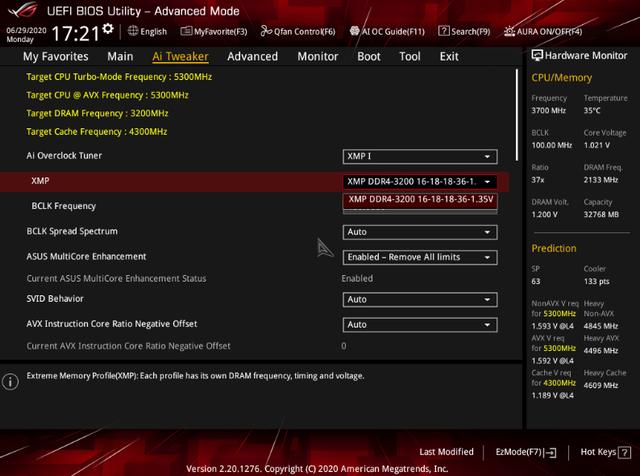Select the XMP setting row label

click(x=40, y=181)
